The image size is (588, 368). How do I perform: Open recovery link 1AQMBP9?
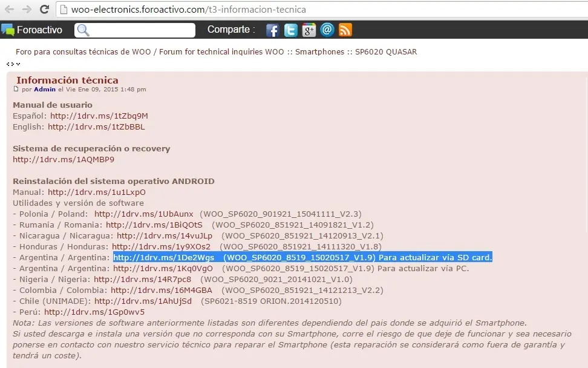64,159
